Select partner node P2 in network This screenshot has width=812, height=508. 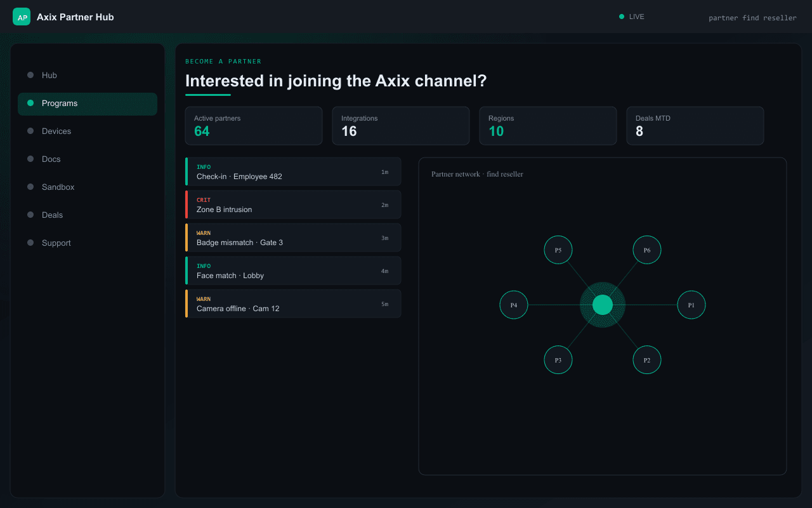pos(647,360)
